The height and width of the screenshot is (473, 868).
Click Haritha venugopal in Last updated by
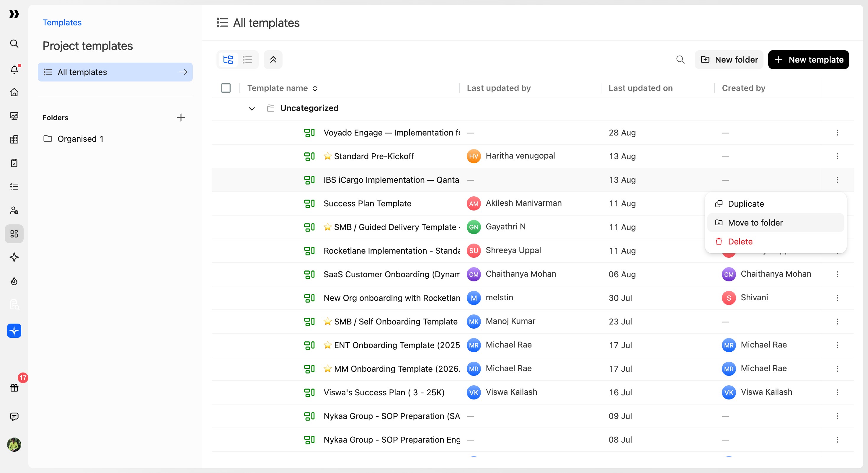pyautogui.click(x=520, y=156)
